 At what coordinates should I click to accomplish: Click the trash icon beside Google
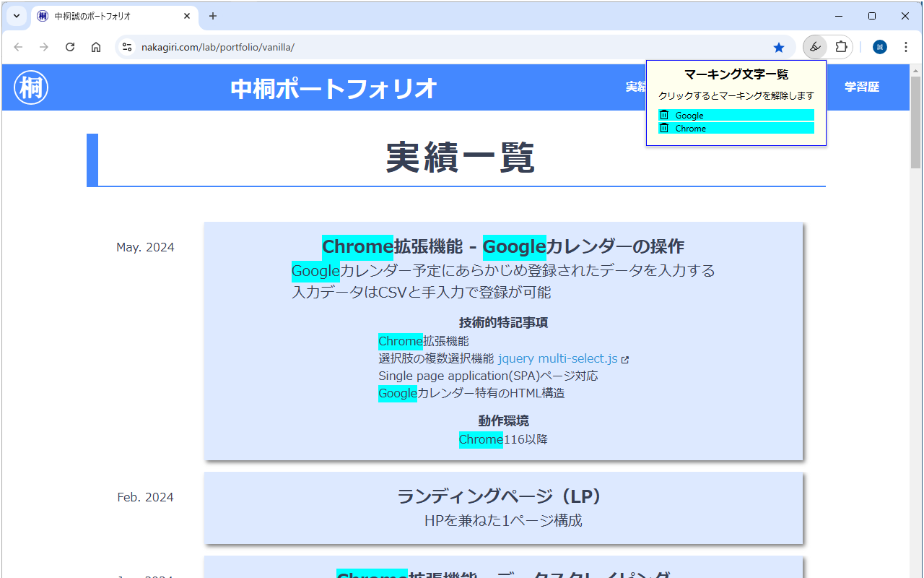coord(664,115)
